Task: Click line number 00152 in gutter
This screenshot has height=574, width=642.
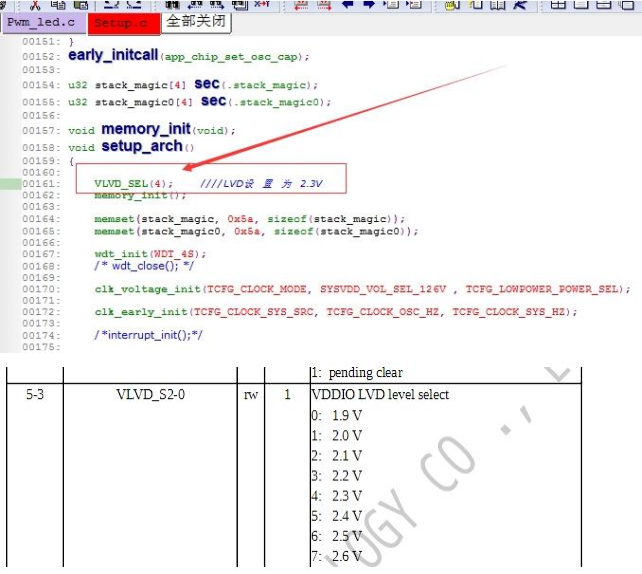Action: click(41, 56)
